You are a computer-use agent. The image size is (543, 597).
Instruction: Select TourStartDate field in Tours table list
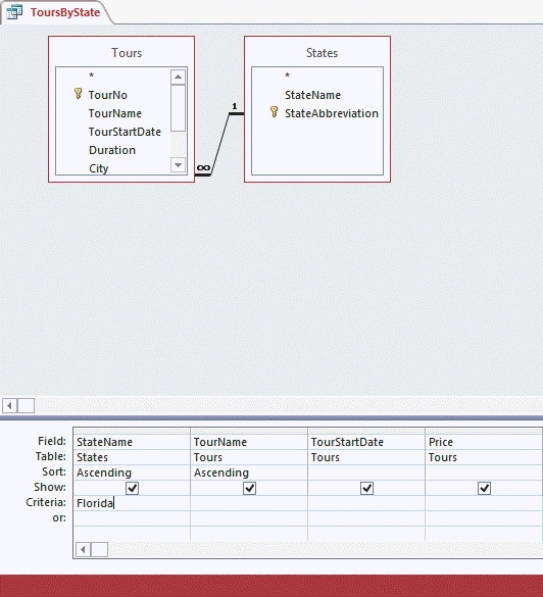[x=125, y=132]
